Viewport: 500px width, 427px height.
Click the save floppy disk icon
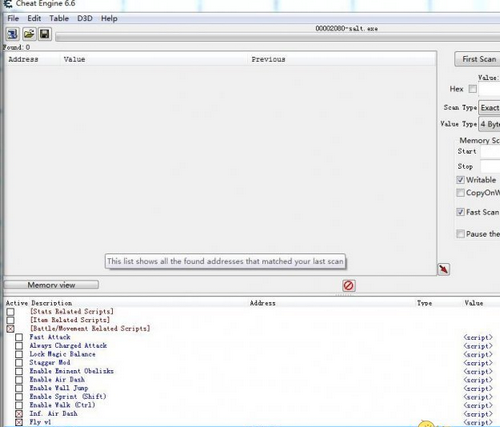pyautogui.click(x=45, y=34)
